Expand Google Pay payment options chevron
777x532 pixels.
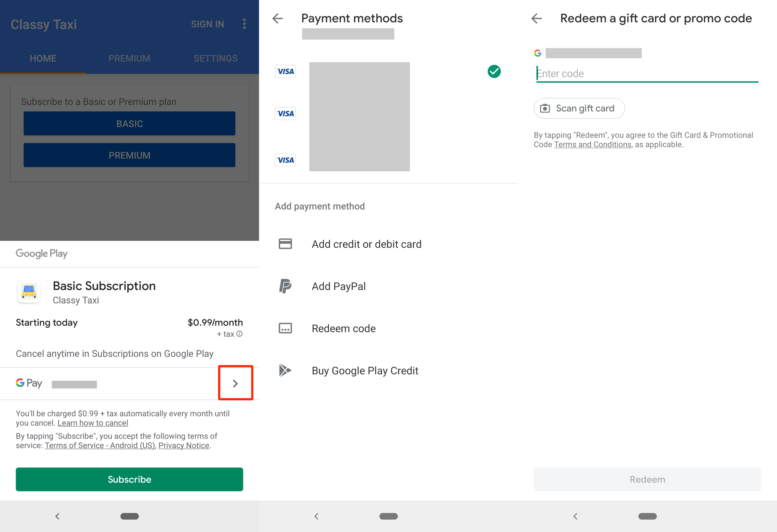coord(235,383)
